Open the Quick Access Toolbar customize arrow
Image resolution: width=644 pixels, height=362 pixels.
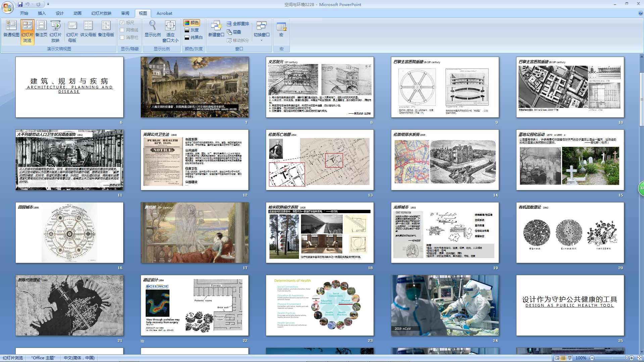[x=48, y=4]
